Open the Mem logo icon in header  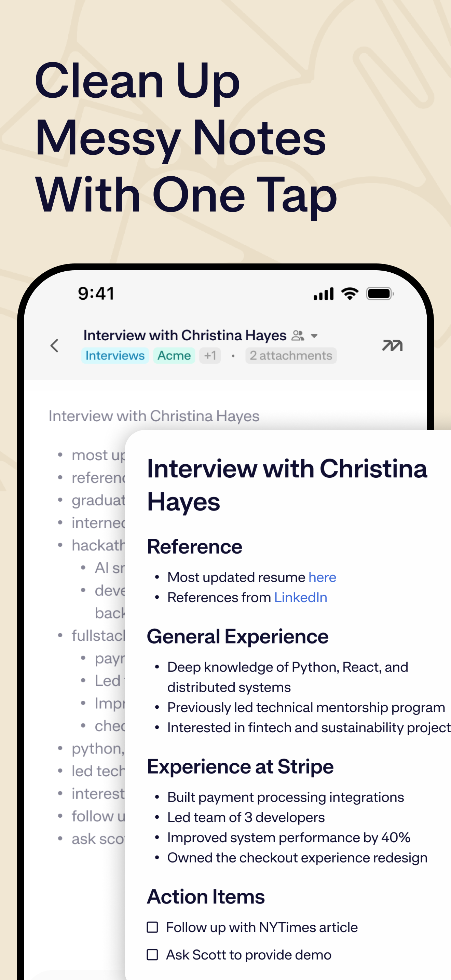point(392,345)
